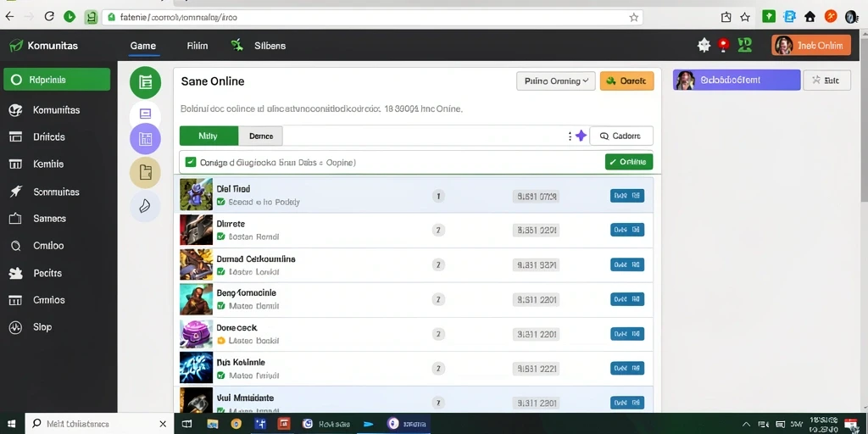868x434 pixels.
Task: Toggle green checkbox under Dlmrete
Action: 221,236
